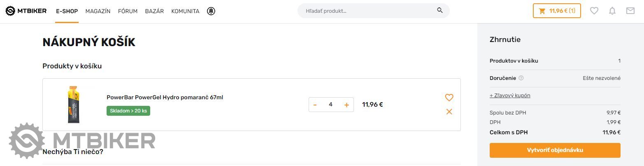Open the tree icon next to Komunita
Image resolution: width=644 pixels, height=166 pixels.
(x=211, y=11)
